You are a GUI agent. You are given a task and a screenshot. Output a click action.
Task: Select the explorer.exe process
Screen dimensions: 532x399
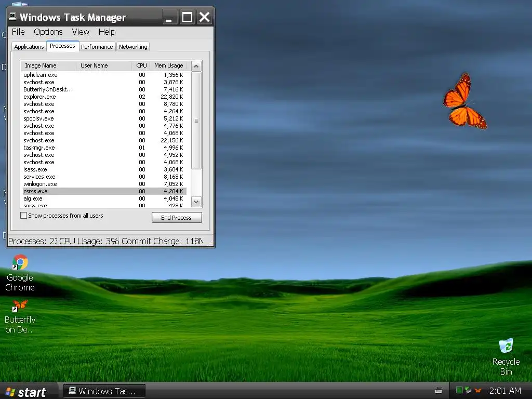104,97
